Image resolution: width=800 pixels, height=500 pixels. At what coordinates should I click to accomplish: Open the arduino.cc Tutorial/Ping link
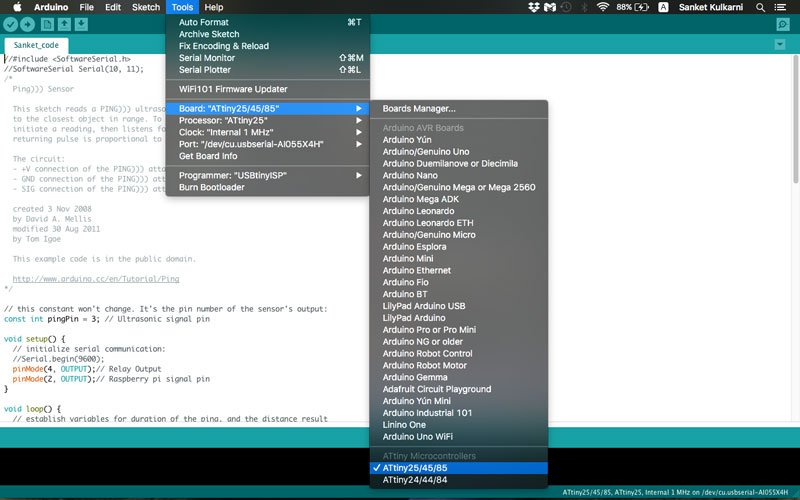tap(96, 279)
